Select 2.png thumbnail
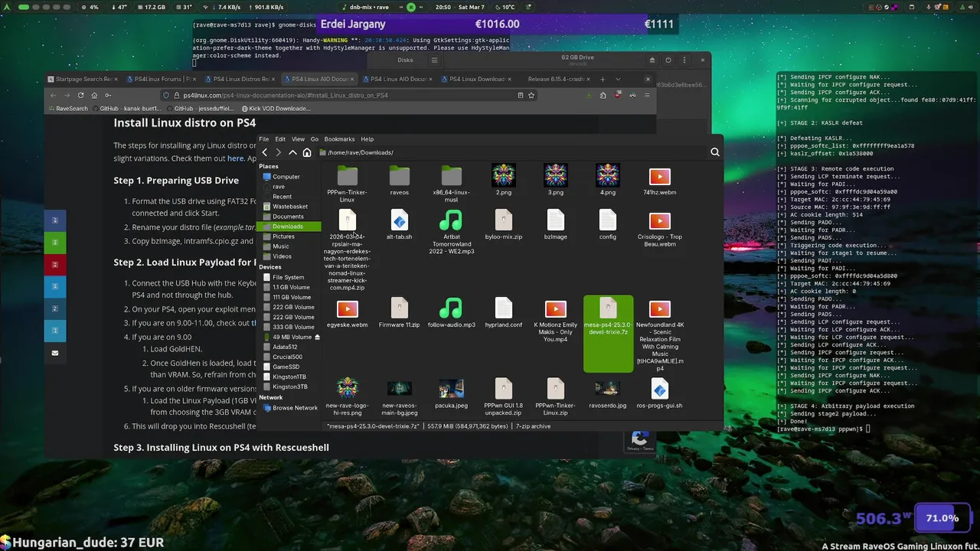980x551 pixels. click(503, 176)
